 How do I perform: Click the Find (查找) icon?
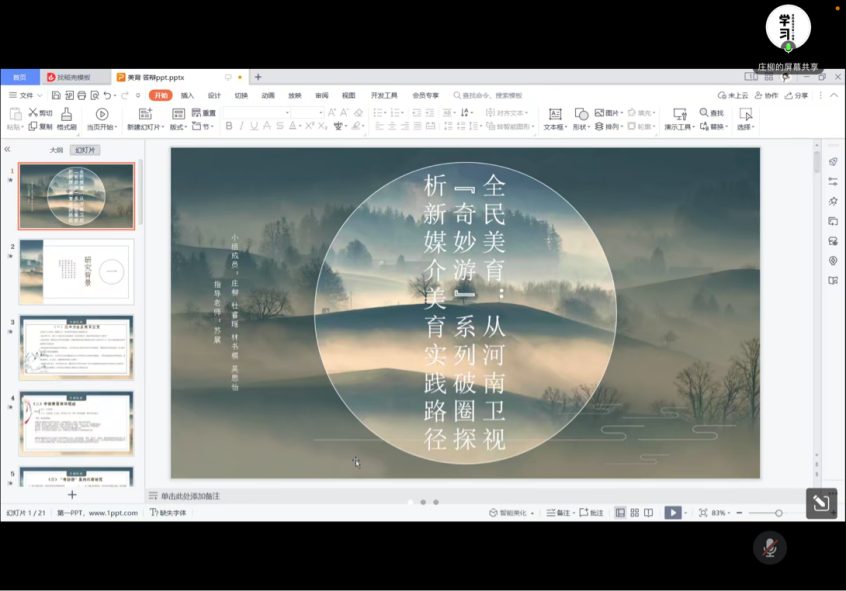coord(712,113)
